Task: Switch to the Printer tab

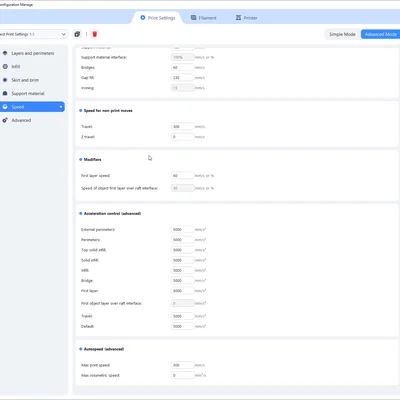Action: (x=246, y=18)
